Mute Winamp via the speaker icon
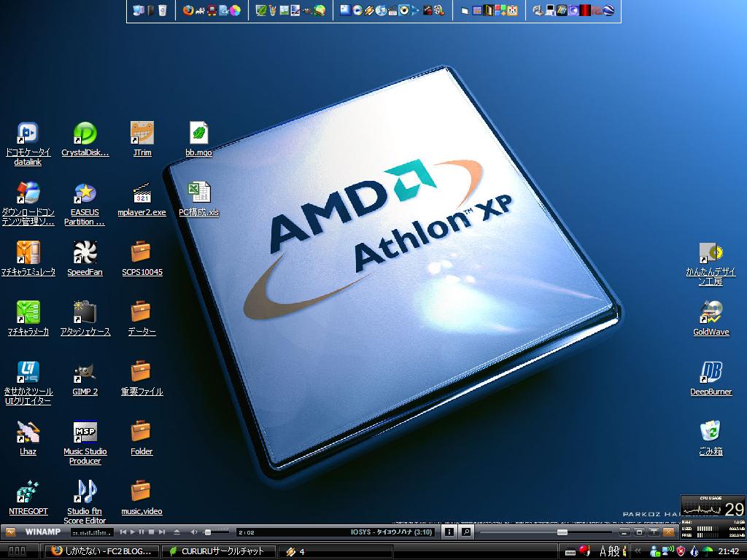The image size is (747, 560). (x=194, y=532)
